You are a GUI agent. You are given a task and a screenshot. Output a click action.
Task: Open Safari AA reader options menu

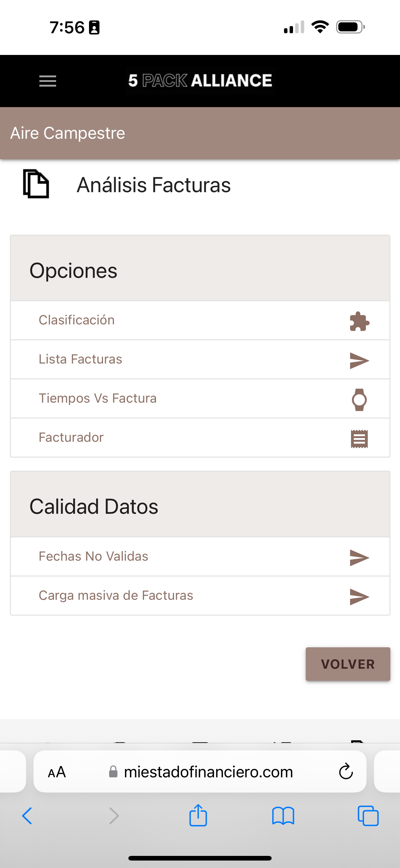[56, 772]
